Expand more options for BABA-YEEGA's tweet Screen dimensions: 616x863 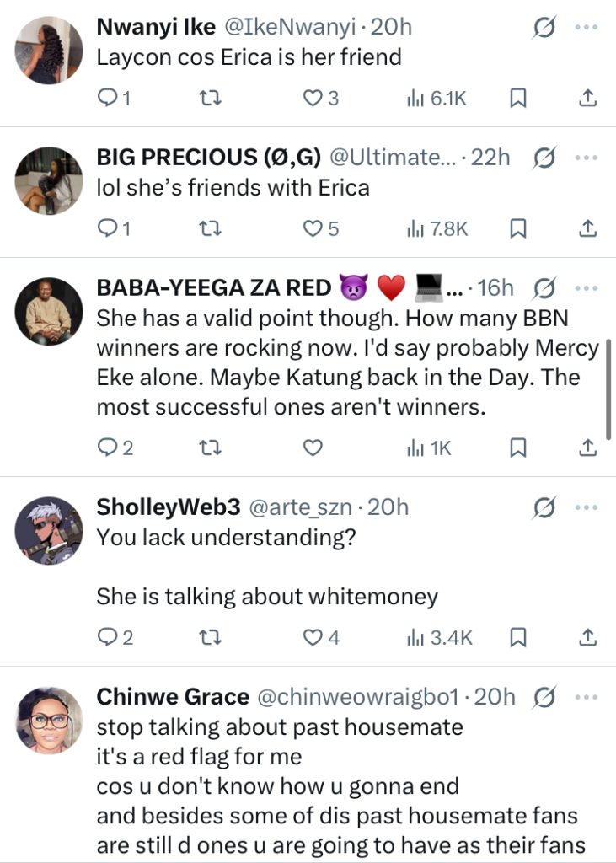coord(586,288)
